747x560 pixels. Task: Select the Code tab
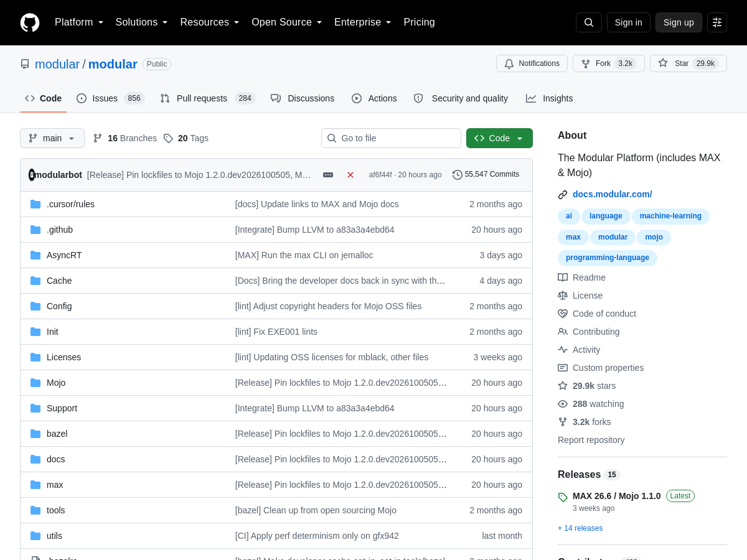coord(44,98)
